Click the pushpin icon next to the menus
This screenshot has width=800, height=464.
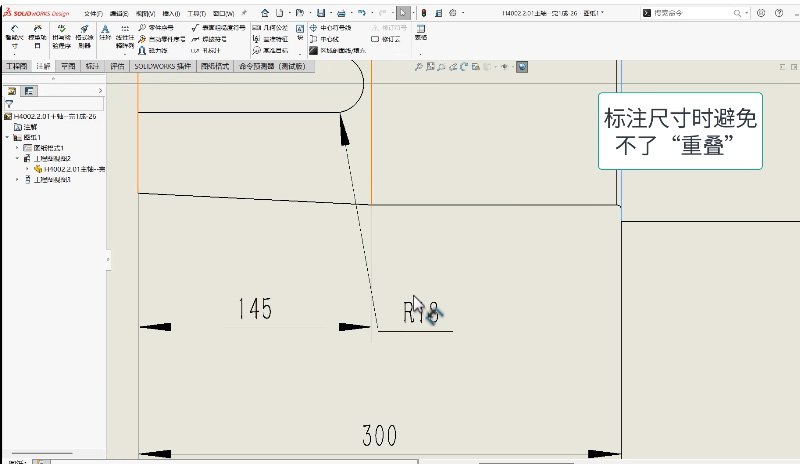point(244,13)
